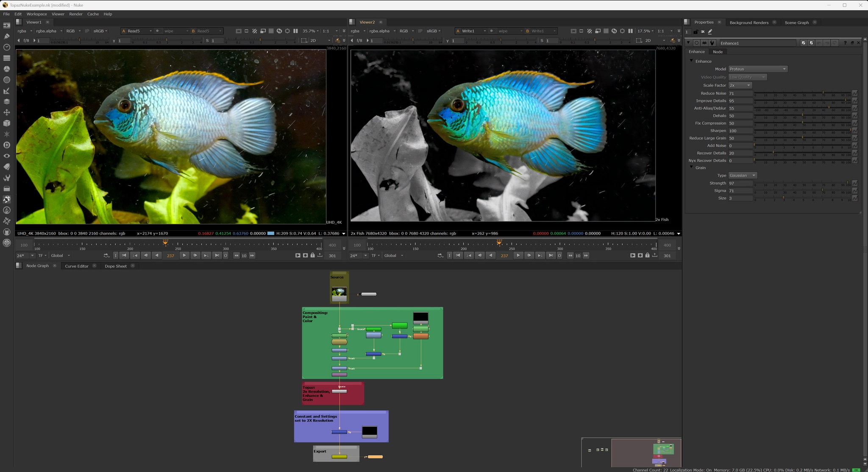
Task: Open the animation curve button for Sharpen
Action: (x=855, y=131)
